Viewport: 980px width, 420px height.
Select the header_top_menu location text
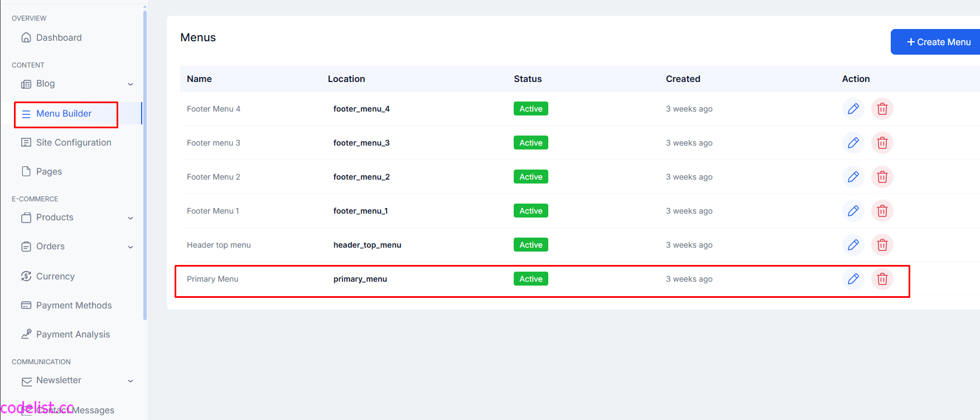pyautogui.click(x=367, y=245)
